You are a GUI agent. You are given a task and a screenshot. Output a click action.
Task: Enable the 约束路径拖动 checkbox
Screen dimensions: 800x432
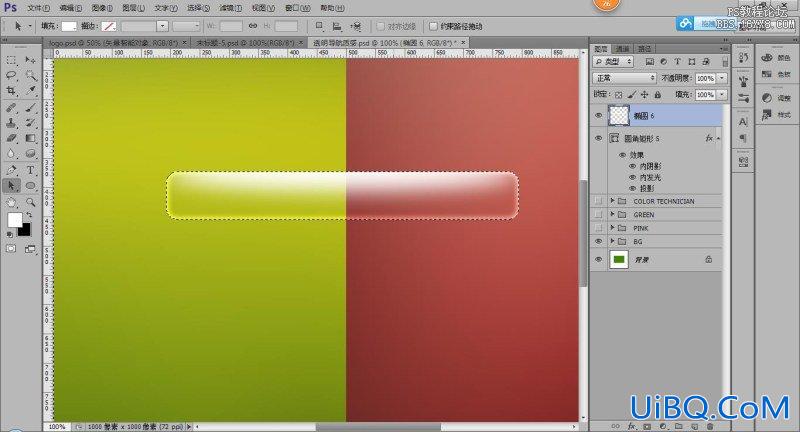[433, 26]
